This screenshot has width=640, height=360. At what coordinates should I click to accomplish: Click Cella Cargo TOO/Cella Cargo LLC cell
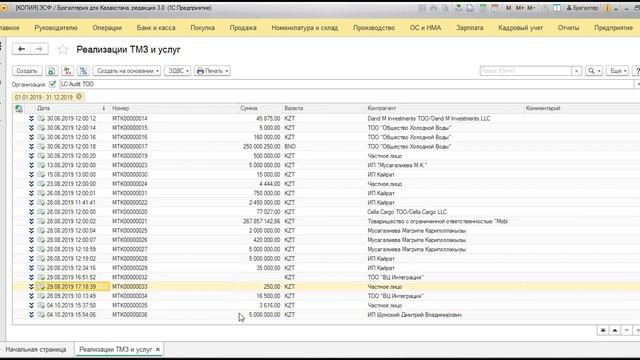click(407, 212)
